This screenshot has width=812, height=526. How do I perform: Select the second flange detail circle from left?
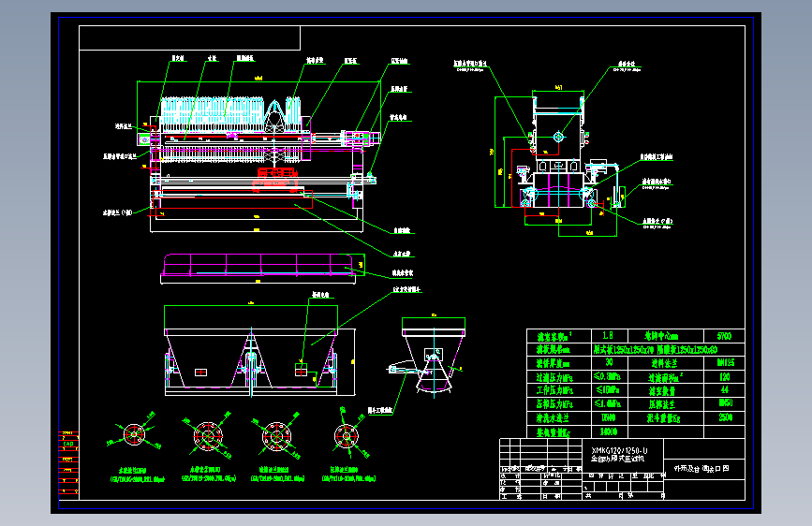tap(208, 435)
